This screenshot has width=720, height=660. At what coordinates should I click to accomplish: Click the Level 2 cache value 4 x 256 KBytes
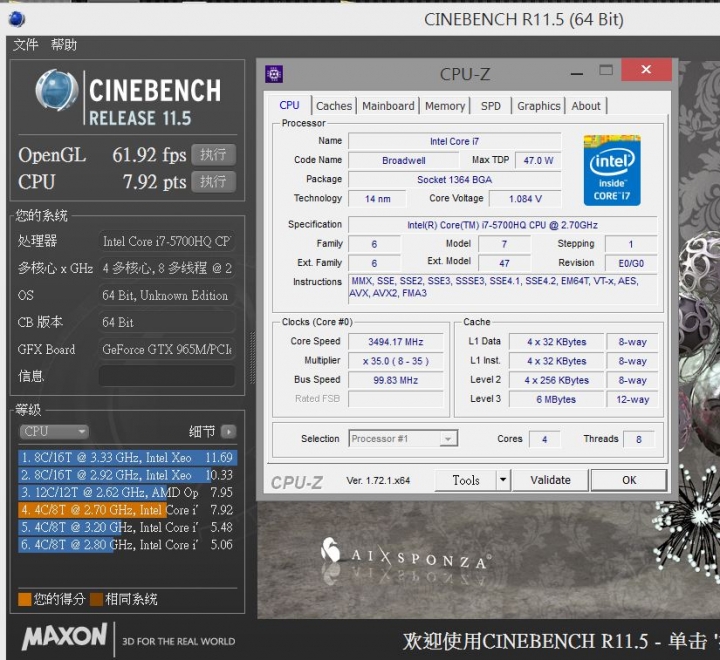(x=556, y=380)
